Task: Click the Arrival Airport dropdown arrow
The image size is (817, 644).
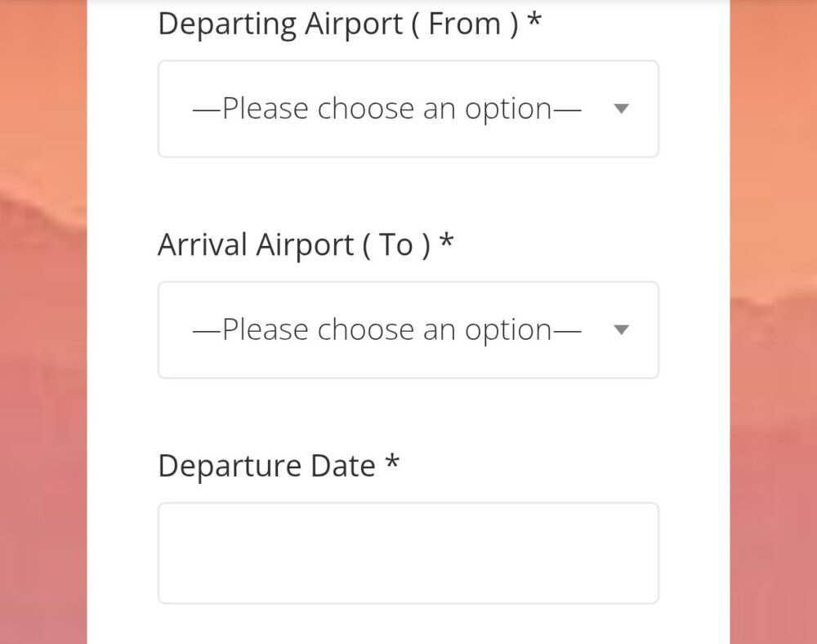Action: [621, 330]
